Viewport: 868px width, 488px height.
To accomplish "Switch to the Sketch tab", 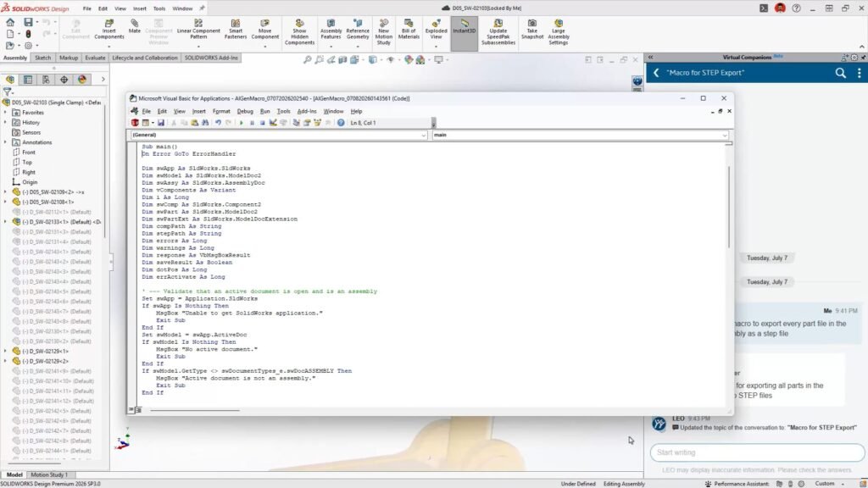I will pos(42,58).
